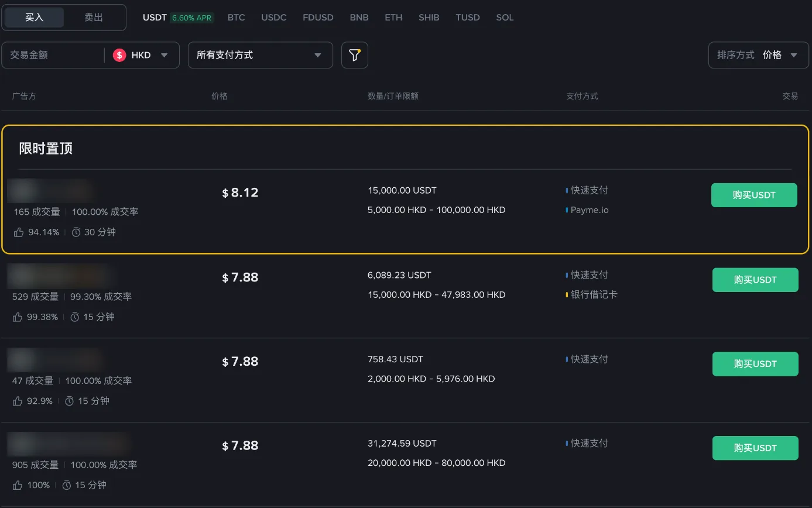The image size is (812, 508).
Task: Click clock icon in the 905 成交量 row
Action: [x=67, y=485]
